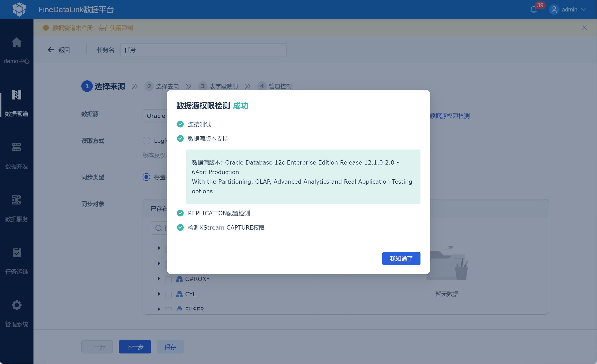Check the checkbox beside C#ROXY

click(x=168, y=279)
